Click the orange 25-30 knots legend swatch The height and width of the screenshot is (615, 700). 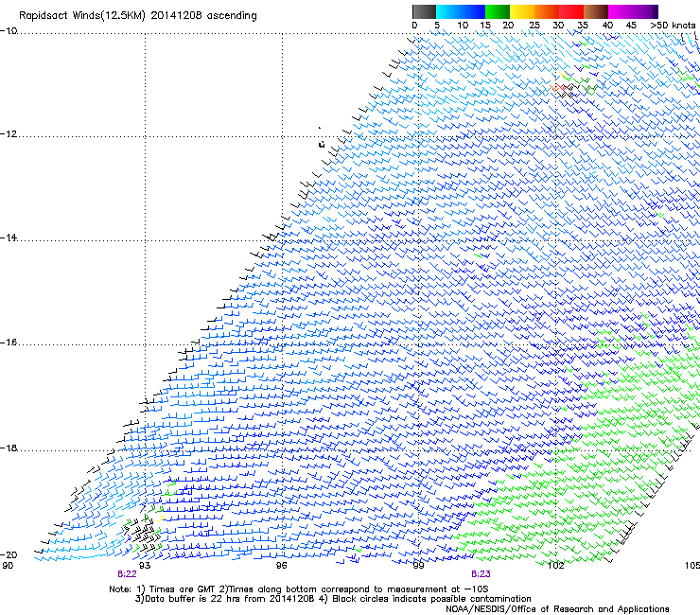click(x=547, y=11)
